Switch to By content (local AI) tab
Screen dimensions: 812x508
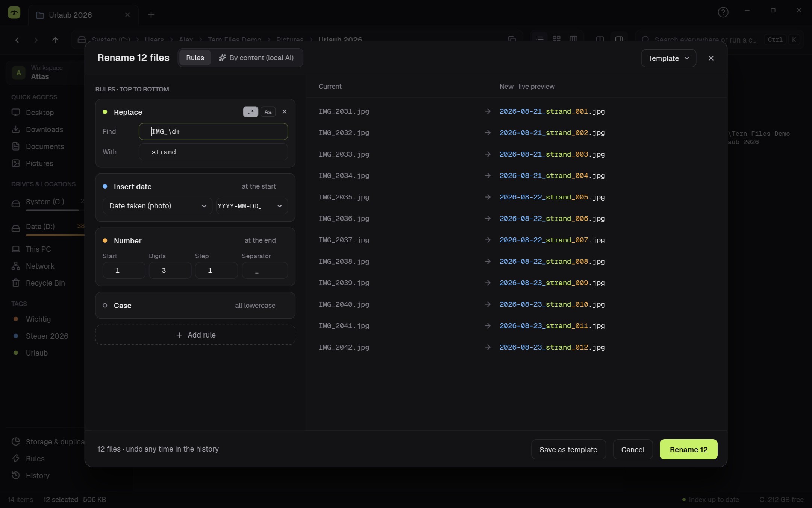(256, 58)
